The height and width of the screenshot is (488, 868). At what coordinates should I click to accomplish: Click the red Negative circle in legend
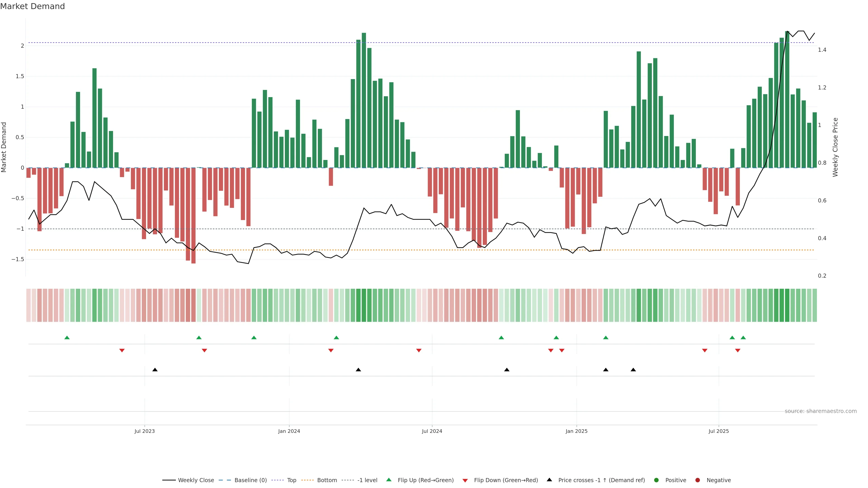[x=698, y=480]
